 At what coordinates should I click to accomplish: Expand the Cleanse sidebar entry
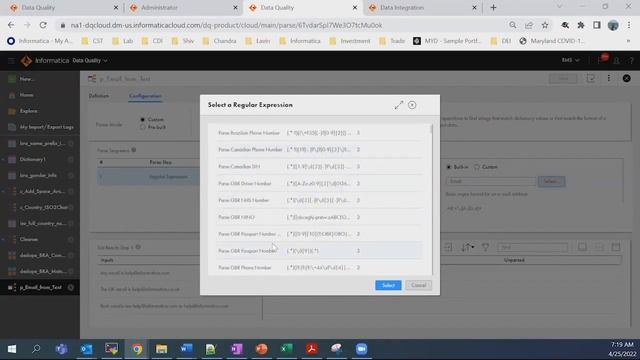click(3, 239)
